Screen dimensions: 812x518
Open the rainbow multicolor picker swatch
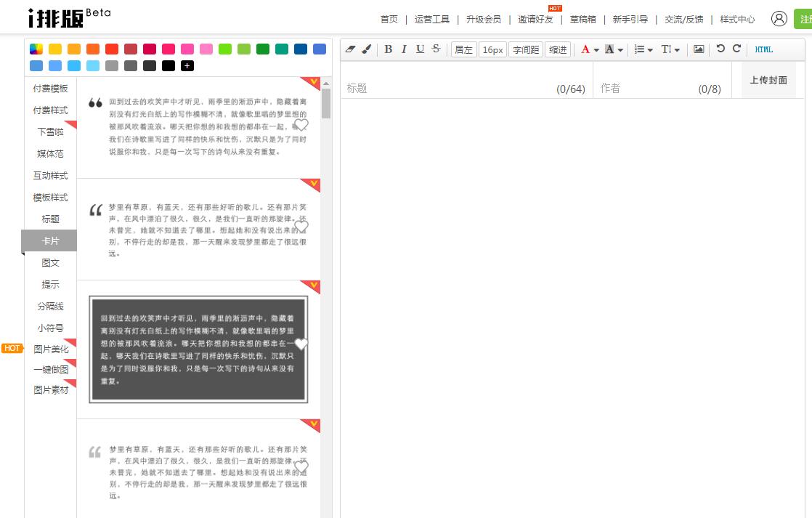pos(36,49)
